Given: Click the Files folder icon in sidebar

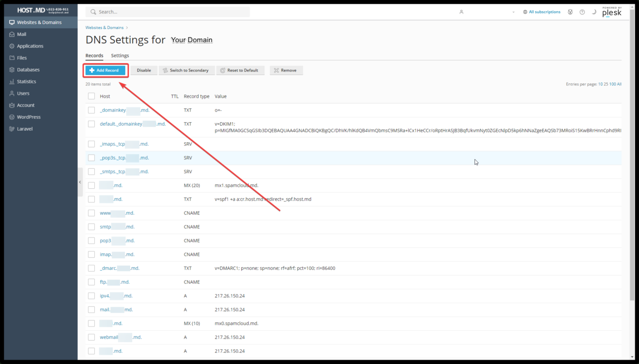Looking at the screenshot, I should point(12,58).
